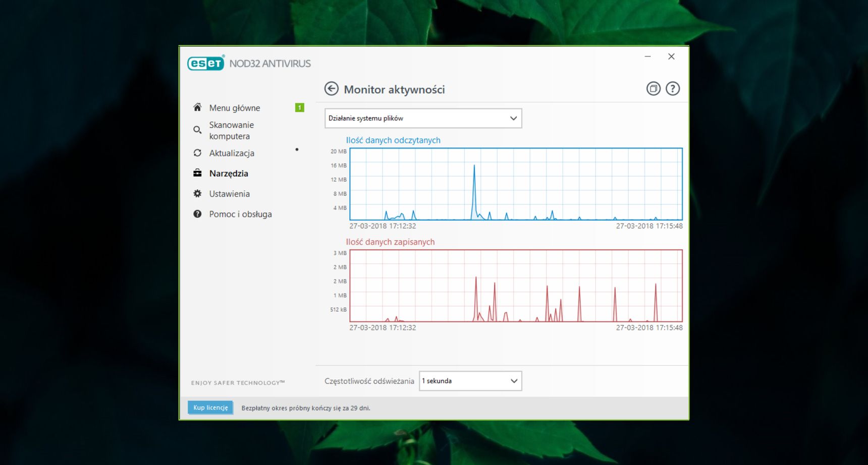Open the refresh rate dropdown showing 1 sekunda
The height and width of the screenshot is (465, 868).
coord(470,381)
